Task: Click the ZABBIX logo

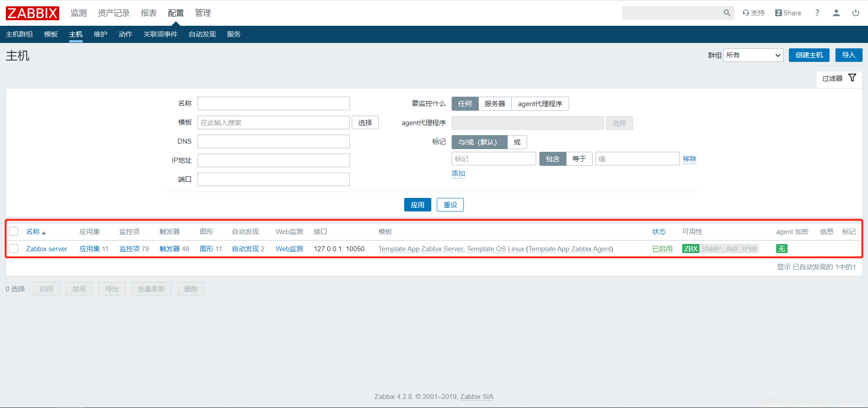Action: (x=33, y=13)
